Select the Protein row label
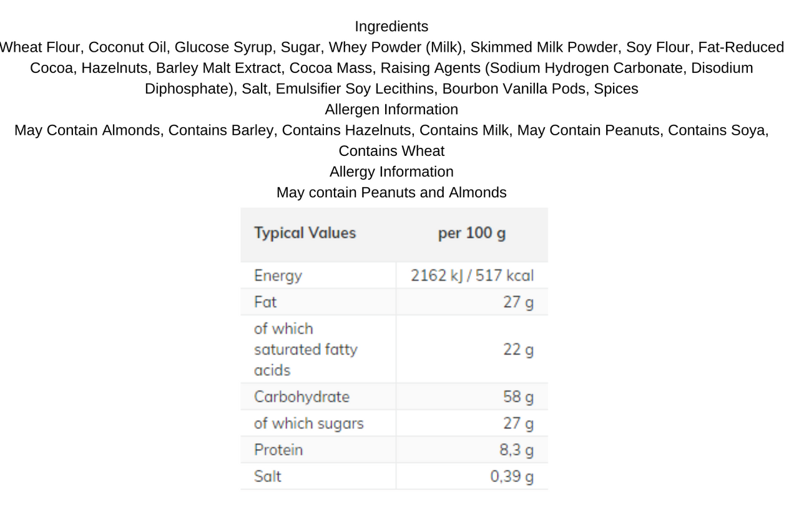This screenshot has height=532, width=799. (x=278, y=450)
